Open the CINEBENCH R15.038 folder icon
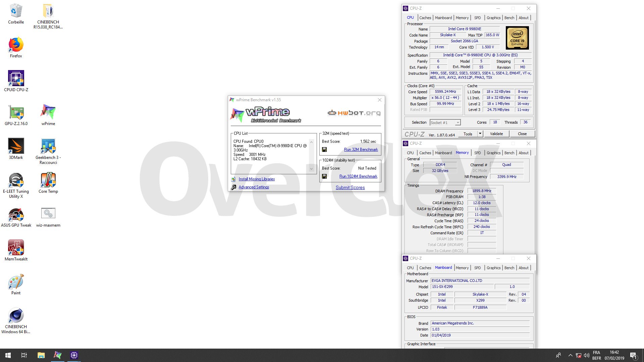The image size is (644, 362). click(x=48, y=16)
